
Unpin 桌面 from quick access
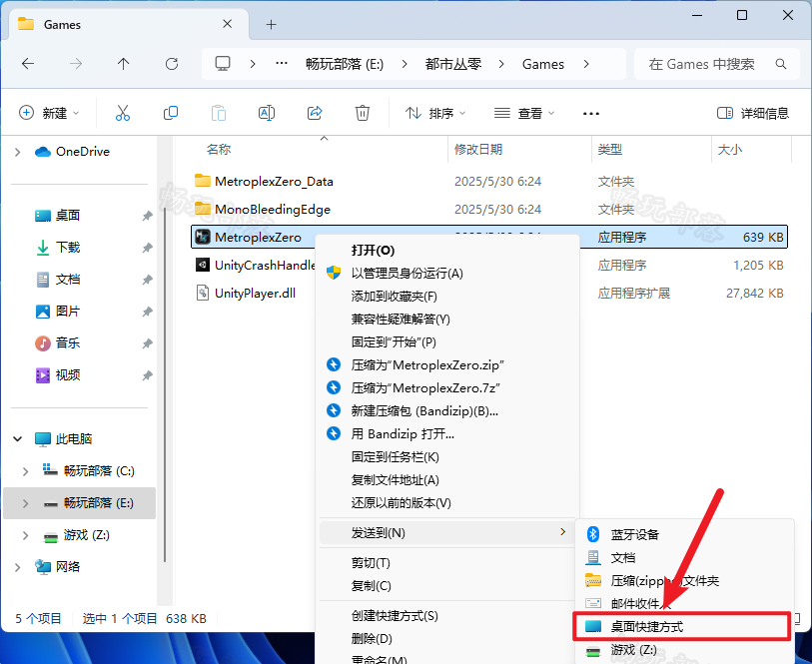pos(148,216)
